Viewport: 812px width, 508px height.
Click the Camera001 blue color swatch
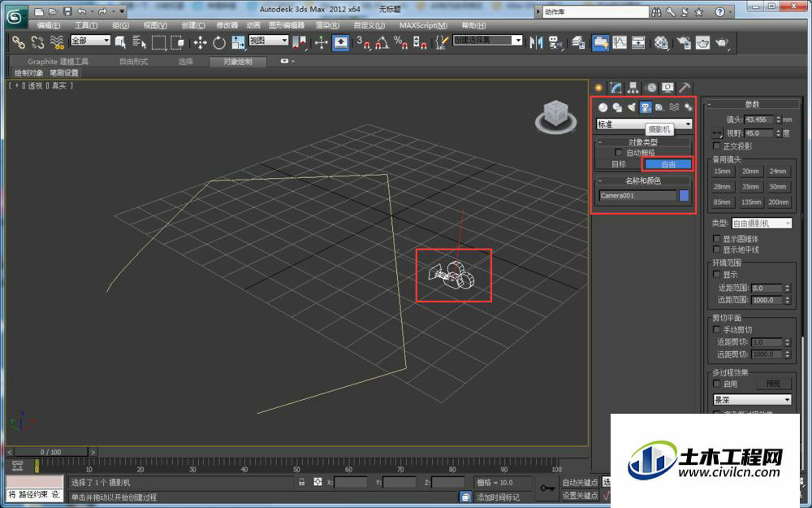(684, 195)
